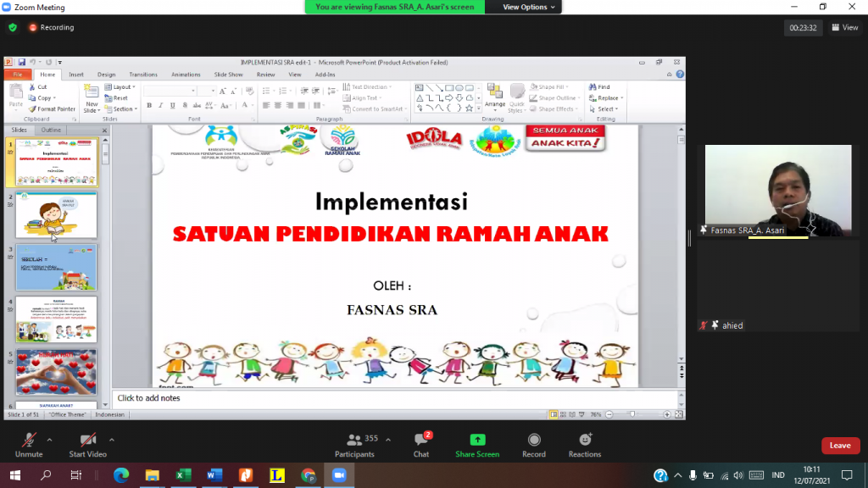
Task: Leave the Zoom meeting
Action: (x=839, y=446)
